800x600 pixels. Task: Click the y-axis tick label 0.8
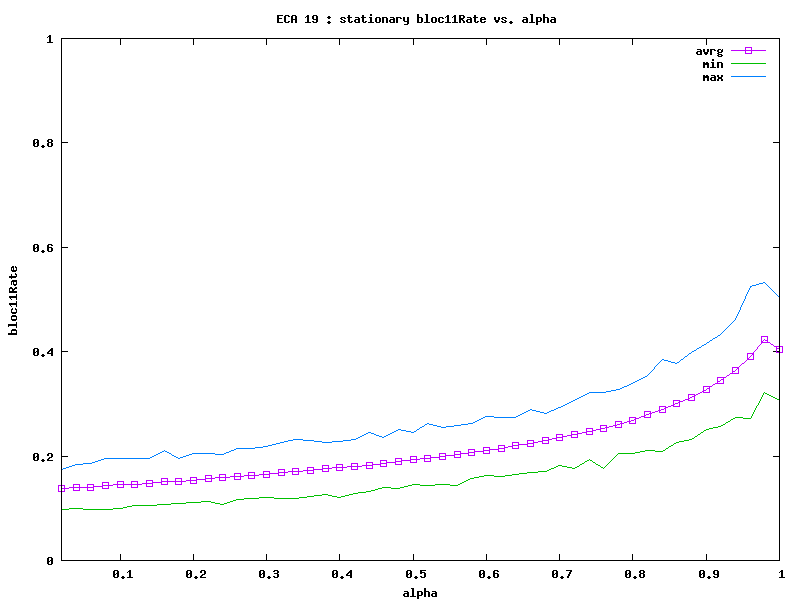tap(42, 143)
